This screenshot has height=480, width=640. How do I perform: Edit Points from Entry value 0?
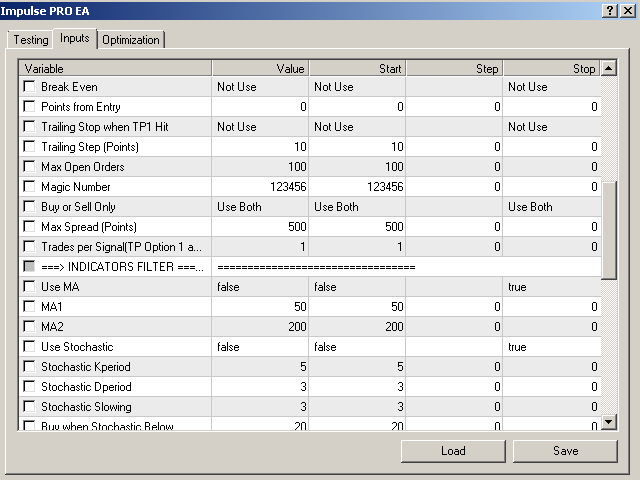tap(260, 107)
